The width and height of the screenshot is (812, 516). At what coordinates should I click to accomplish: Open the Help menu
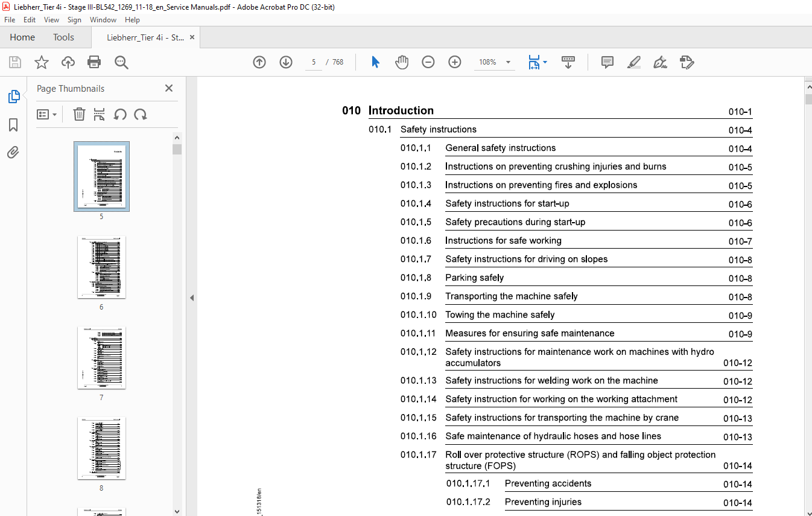(x=132, y=20)
